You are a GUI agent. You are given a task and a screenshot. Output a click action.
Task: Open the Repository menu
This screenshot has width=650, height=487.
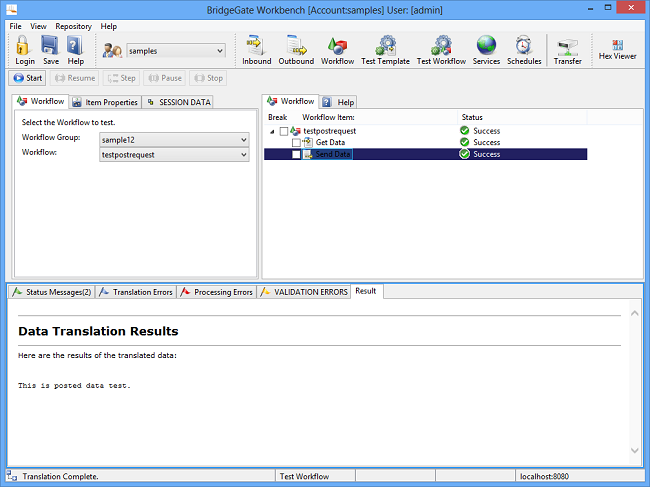[x=74, y=26]
